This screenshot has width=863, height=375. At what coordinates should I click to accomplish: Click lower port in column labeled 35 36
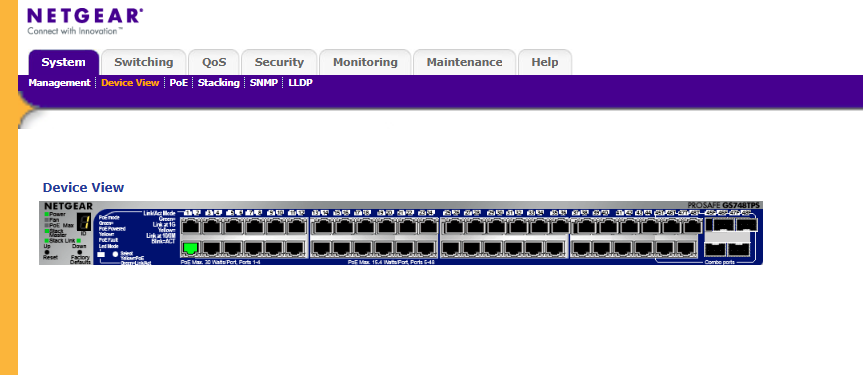tap(555, 248)
